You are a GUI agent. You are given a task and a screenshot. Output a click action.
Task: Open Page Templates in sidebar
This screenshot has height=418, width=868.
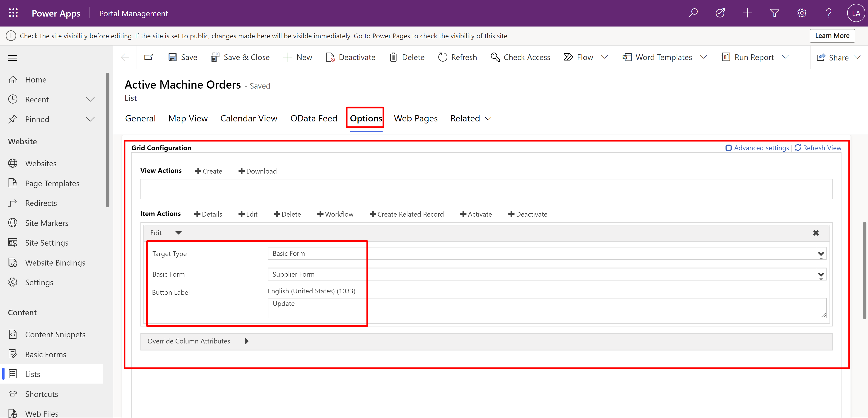pyautogui.click(x=52, y=183)
